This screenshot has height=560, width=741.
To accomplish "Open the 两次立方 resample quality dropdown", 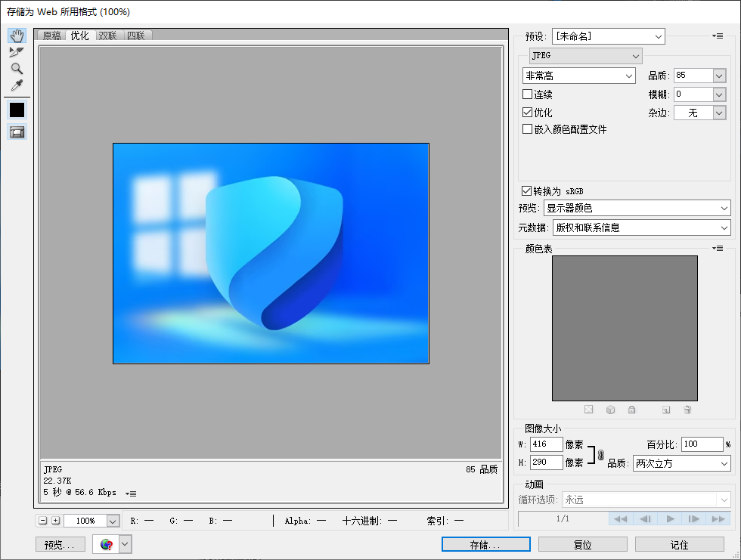I will (682, 463).
